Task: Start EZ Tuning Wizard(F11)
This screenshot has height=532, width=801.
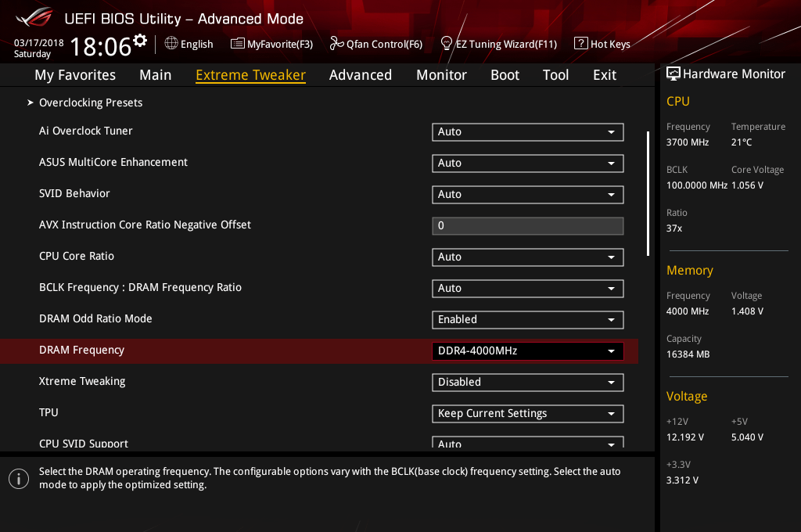Action: [506, 44]
